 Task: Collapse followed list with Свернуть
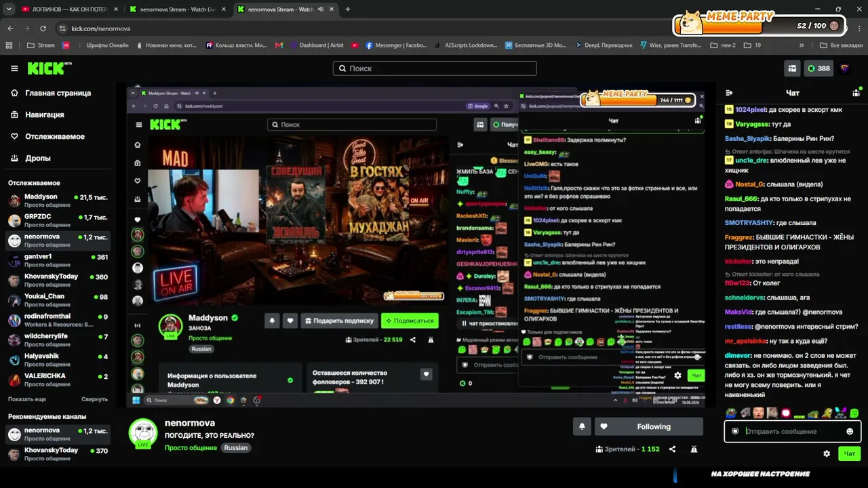[x=95, y=399]
